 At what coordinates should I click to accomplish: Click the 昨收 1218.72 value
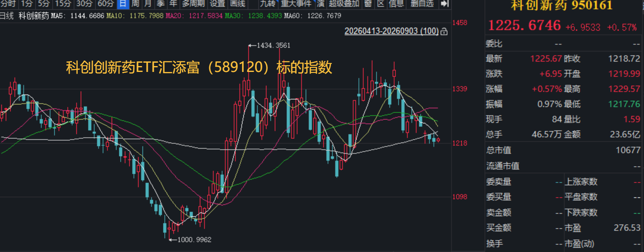coord(624,59)
